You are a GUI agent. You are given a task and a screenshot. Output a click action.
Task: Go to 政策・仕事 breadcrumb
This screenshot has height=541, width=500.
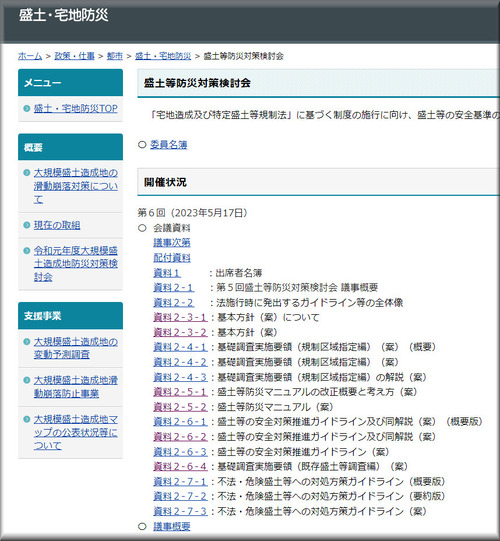coord(75,56)
